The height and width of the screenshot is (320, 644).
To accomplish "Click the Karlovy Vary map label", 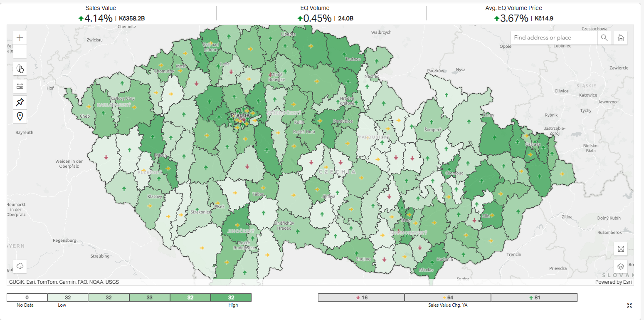I will tap(123, 99).
